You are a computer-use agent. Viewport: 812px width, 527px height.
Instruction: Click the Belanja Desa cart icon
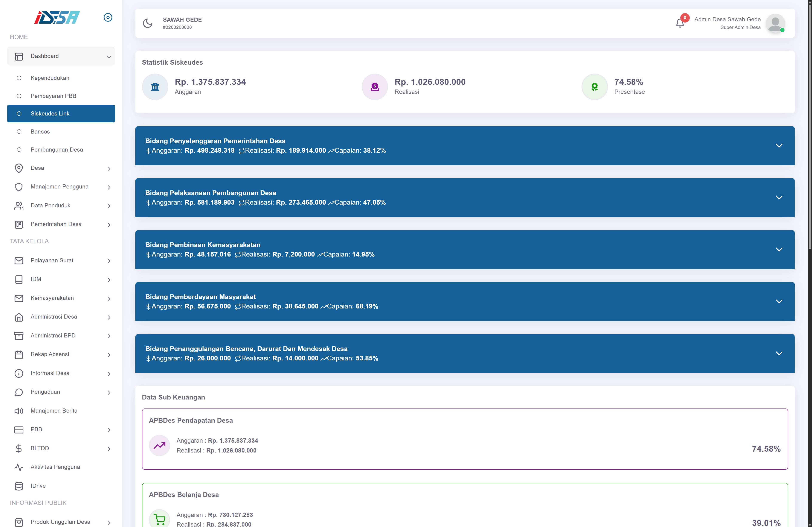point(159,519)
